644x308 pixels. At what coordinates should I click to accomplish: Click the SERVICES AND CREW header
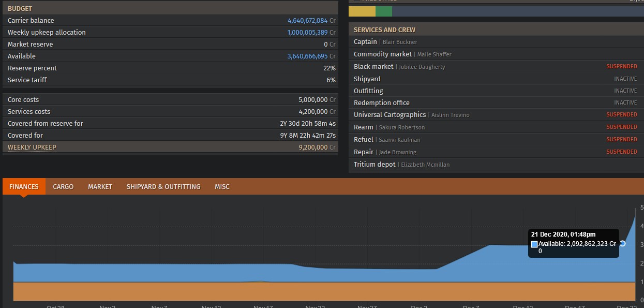496,30
